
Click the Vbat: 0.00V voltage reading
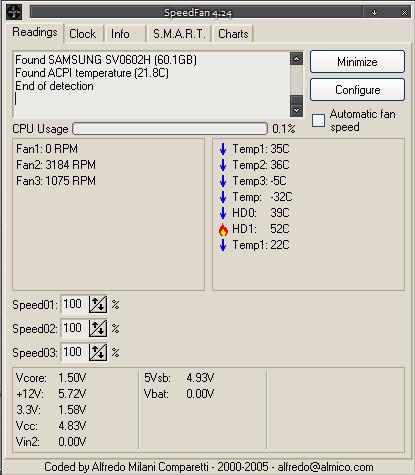(x=179, y=394)
